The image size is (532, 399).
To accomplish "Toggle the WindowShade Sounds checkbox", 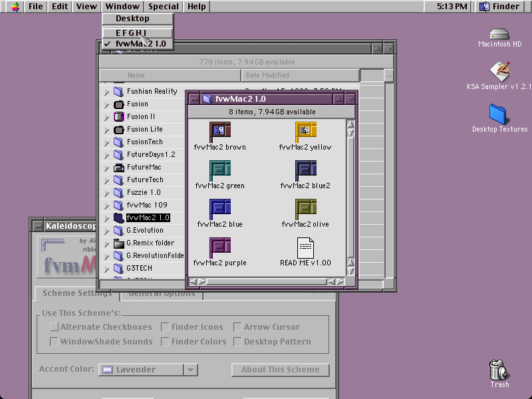I will [54, 341].
